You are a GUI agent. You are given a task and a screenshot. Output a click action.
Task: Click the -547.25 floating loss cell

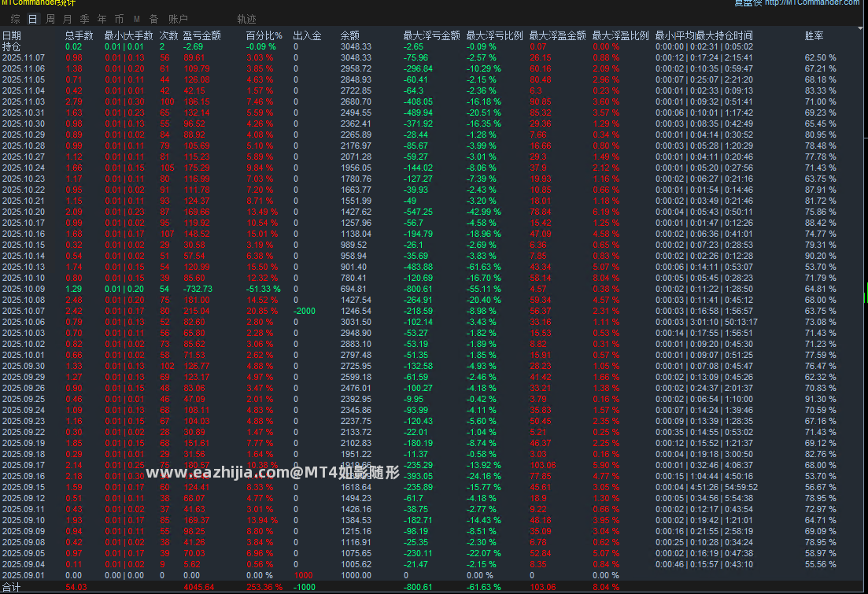click(418, 212)
